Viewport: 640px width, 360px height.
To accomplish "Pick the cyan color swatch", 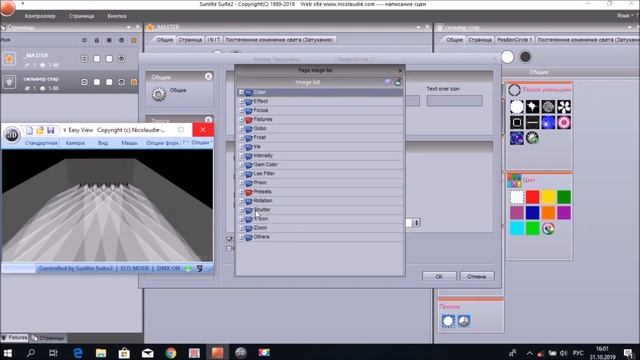I will (x=517, y=229).
